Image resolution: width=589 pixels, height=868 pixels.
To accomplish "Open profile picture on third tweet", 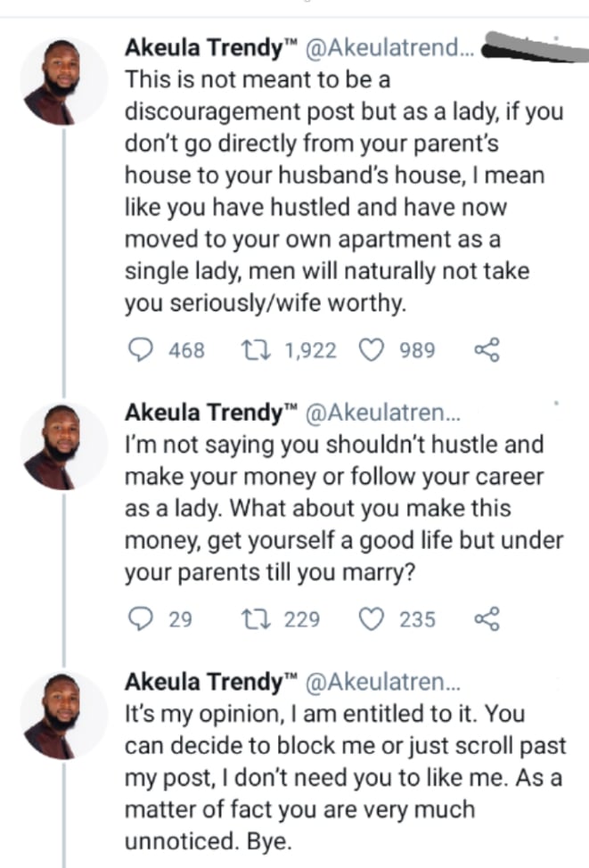I will (63, 715).
